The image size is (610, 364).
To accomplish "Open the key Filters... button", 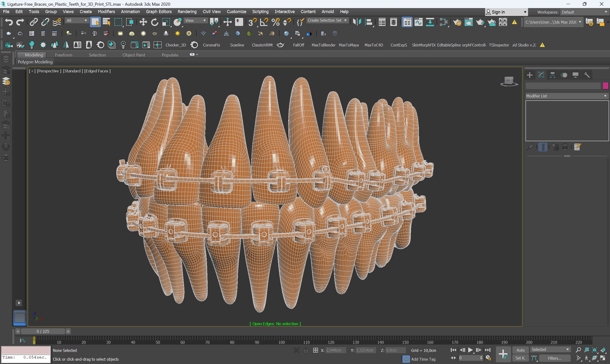I will click(x=554, y=358).
